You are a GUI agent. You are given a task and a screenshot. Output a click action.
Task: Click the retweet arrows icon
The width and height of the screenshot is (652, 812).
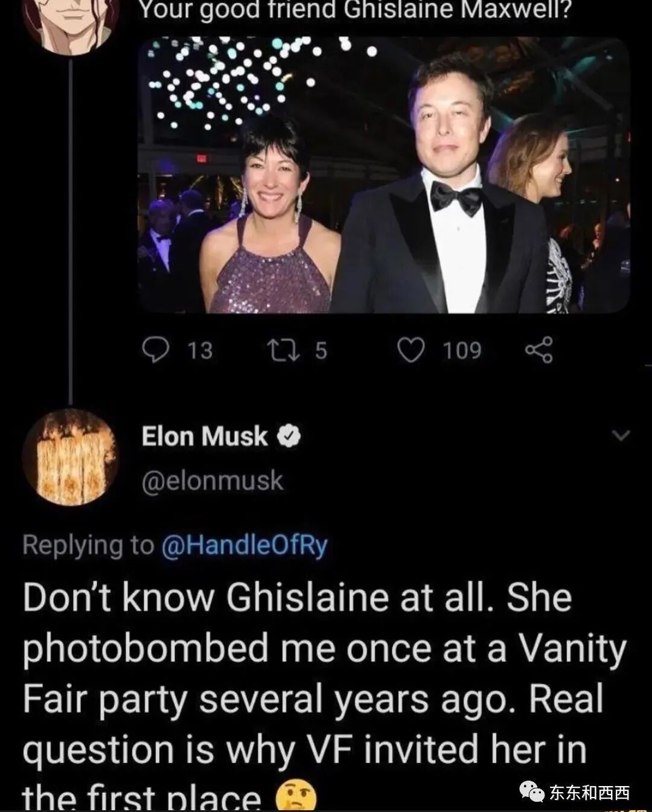(284, 350)
